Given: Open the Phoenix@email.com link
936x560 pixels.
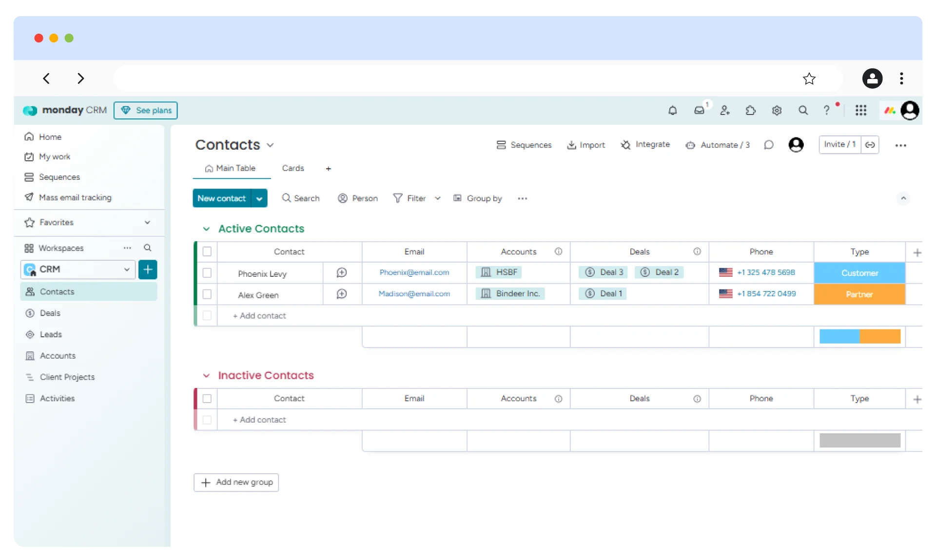Looking at the screenshot, I should tap(414, 273).
